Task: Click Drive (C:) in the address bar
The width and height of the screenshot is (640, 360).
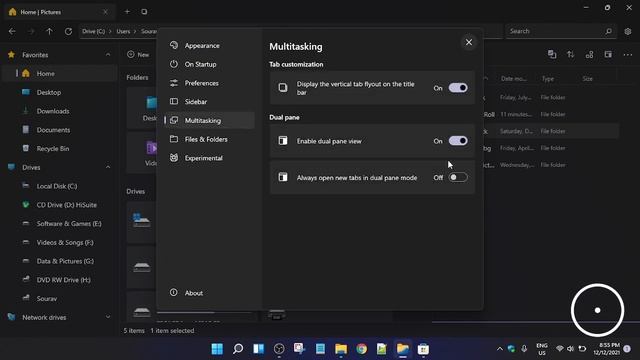Action: [93, 31]
